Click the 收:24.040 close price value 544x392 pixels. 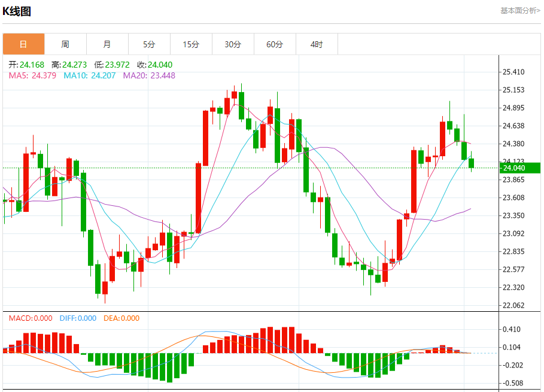coord(155,65)
